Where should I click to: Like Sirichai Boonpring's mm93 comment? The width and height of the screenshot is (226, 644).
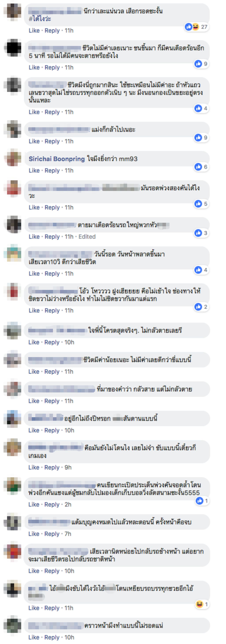click(x=34, y=170)
